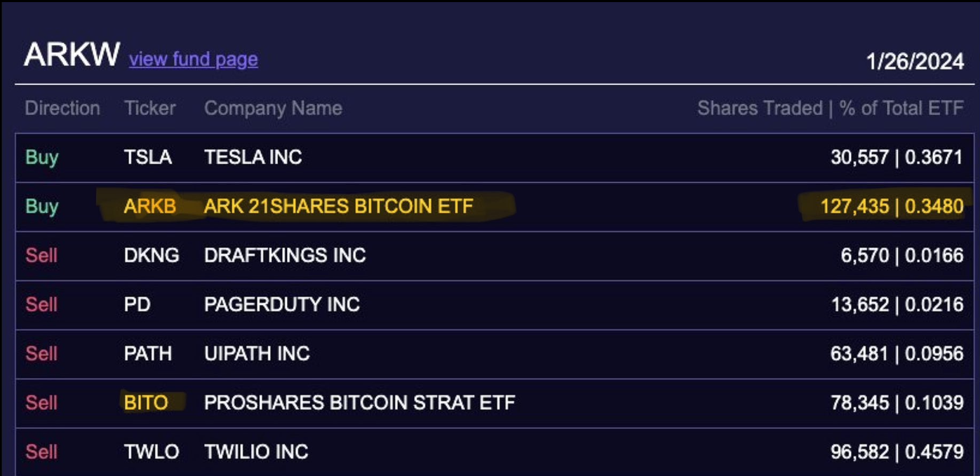The height and width of the screenshot is (476, 980).
Task: Click the highlighted ARKB ticker
Action: pos(150,206)
